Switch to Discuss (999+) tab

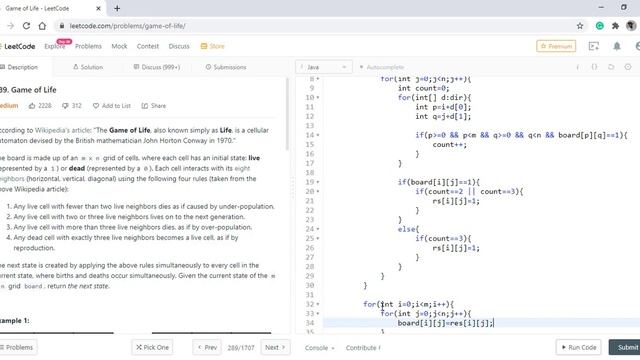pyautogui.click(x=157, y=67)
